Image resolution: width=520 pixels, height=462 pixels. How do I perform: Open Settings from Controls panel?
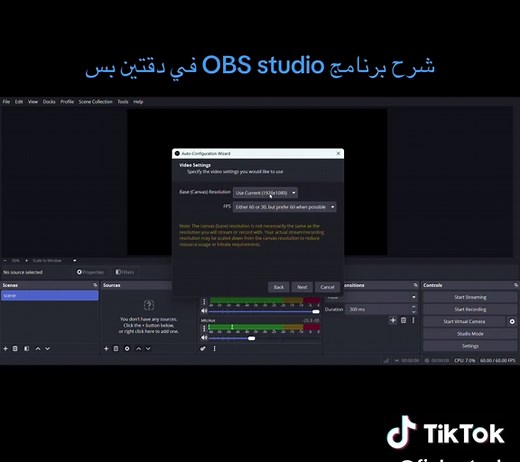click(x=470, y=346)
